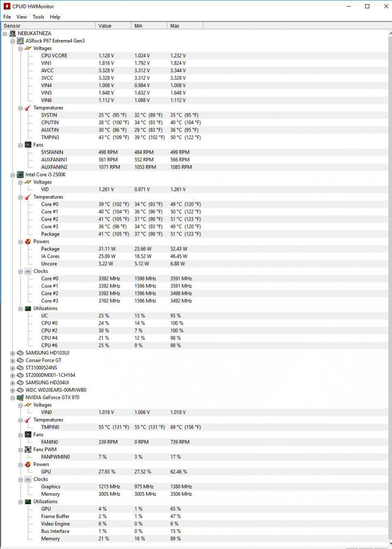Click the GPU Fans PWM icon
The image size is (392, 549).
pyautogui.click(x=28, y=450)
